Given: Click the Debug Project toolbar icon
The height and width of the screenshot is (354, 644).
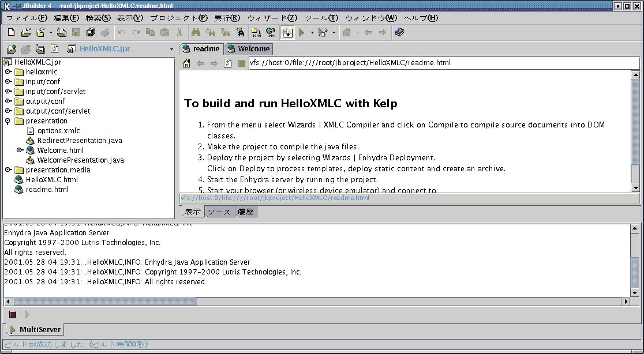Looking at the screenshot, I should (323, 32).
